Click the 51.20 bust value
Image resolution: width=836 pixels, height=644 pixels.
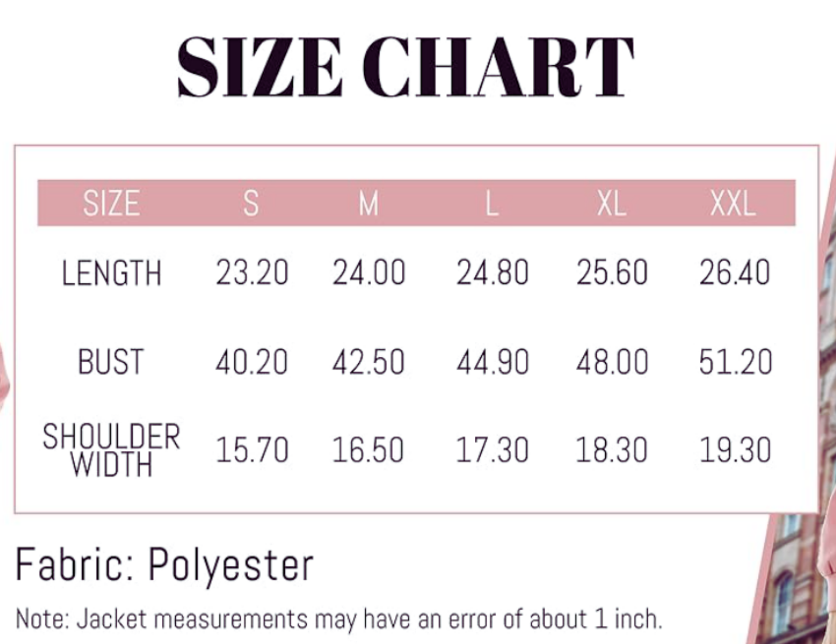pos(735,362)
